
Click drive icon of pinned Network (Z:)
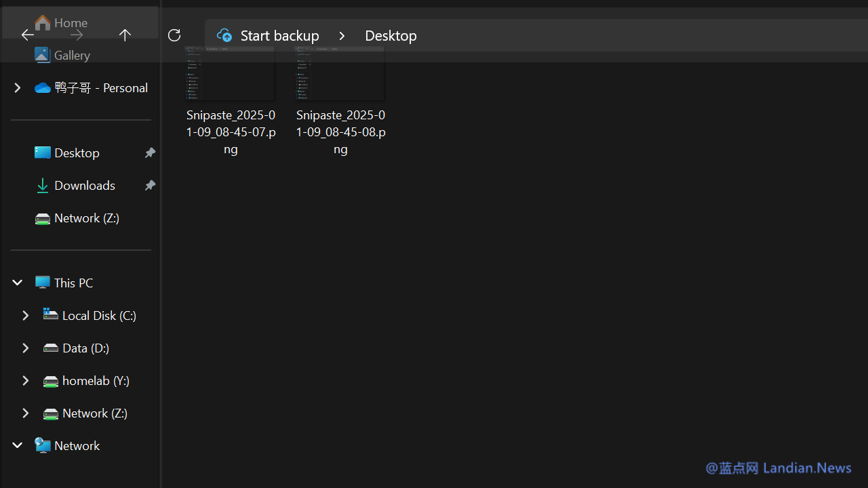[x=43, y=219]
